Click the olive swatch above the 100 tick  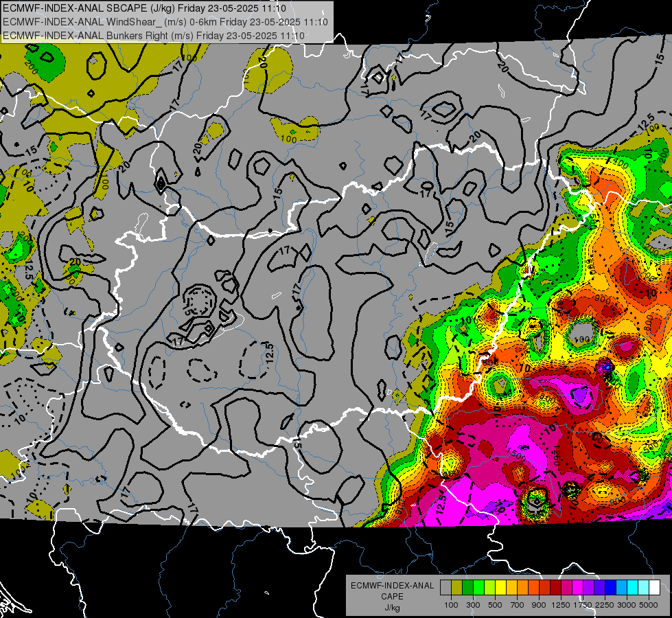click(457, 588)
